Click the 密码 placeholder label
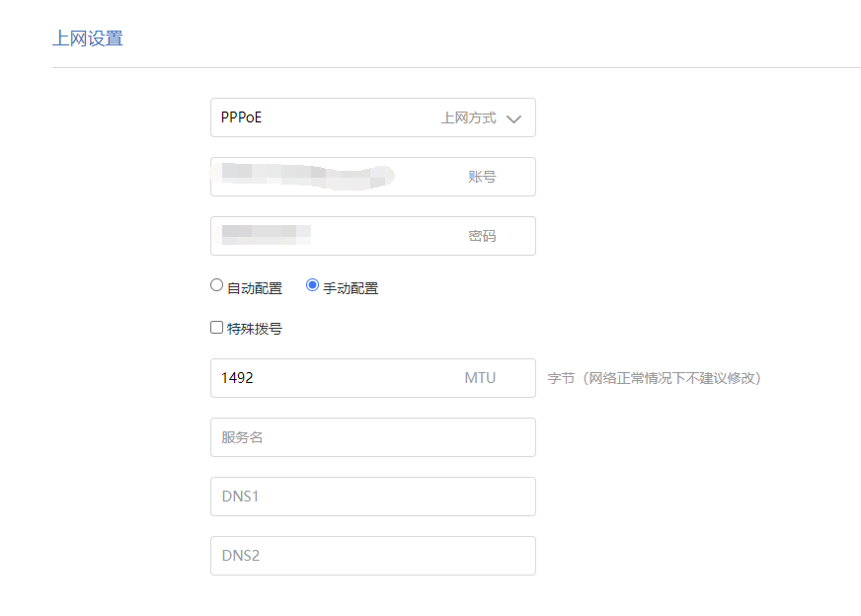861x616 pixels. [482, 236]
